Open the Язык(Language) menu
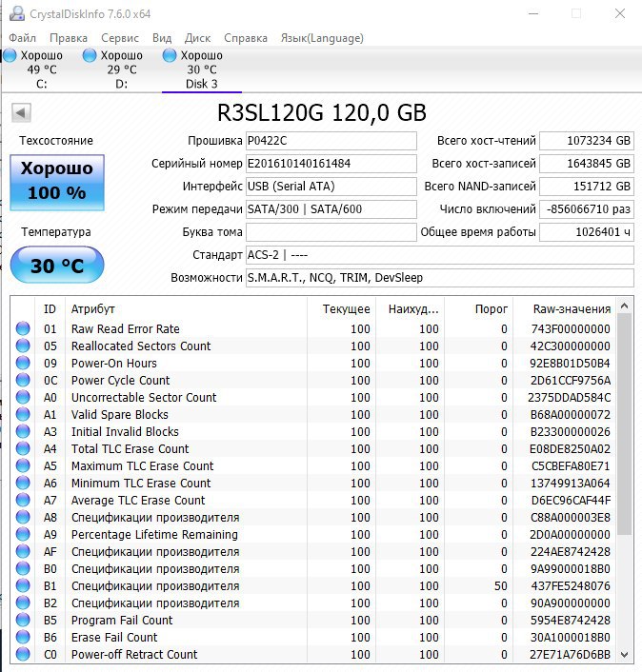 [x=322, y=38]
